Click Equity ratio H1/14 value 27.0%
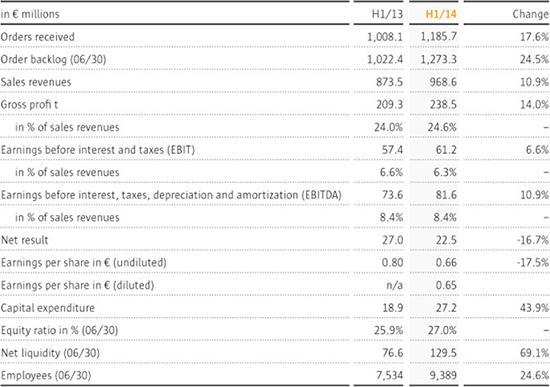The height and width of the screenshot is (387, 550). 442,331
